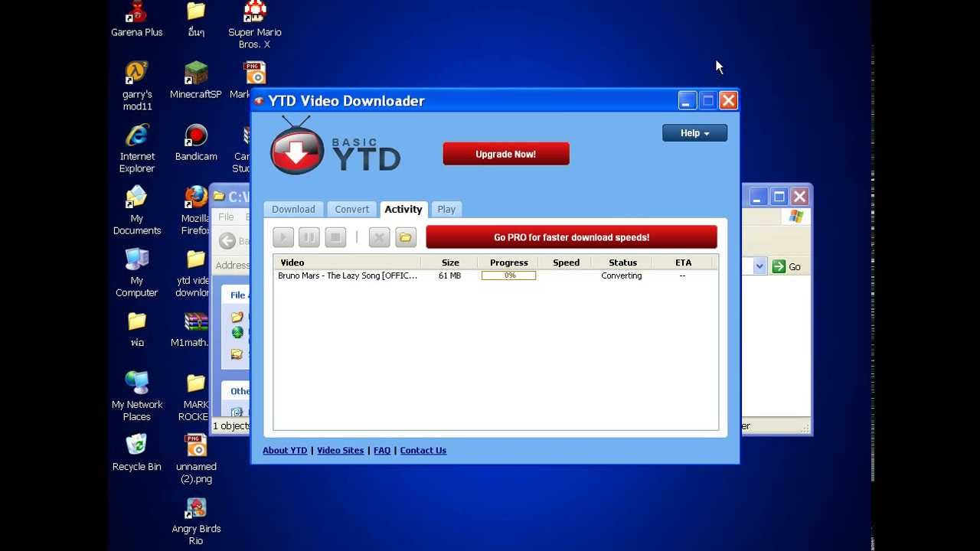Select My Computer desktop icon
The height and width of the screenshot is (551, 980).
pyautogui.click(x=137, y=272)
